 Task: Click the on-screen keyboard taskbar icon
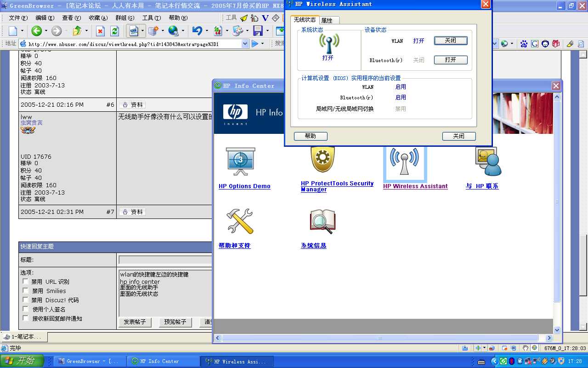click(481, 361)
